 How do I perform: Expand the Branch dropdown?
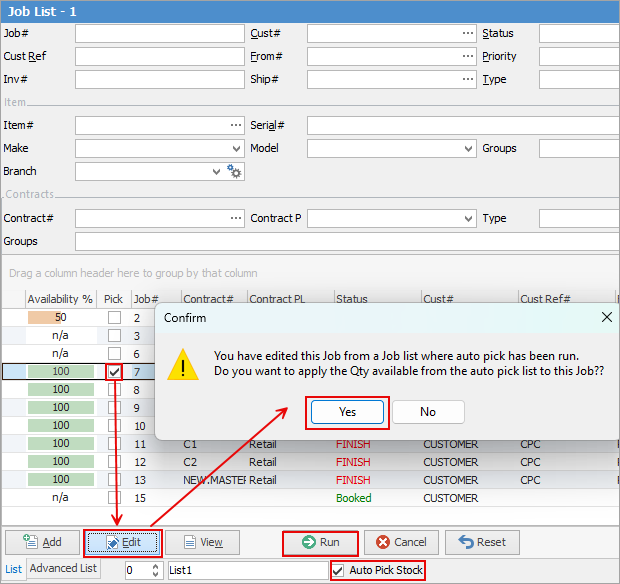pyautogui.click(x=216, y=172)
